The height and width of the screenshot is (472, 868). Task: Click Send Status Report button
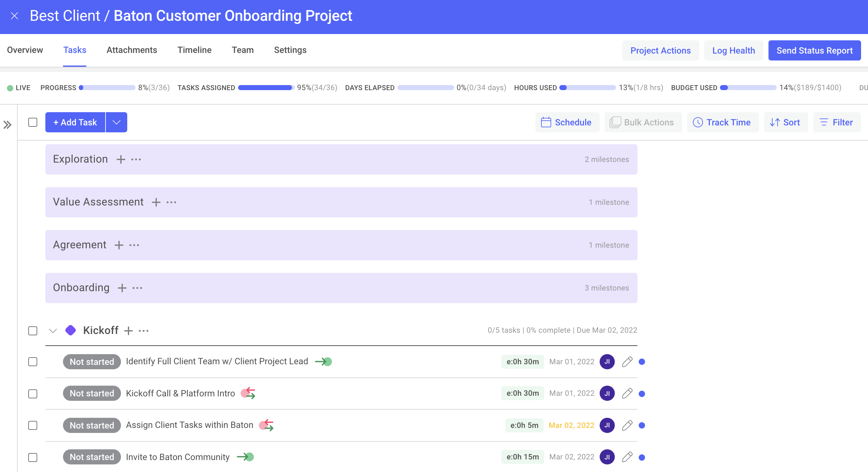click(x=814, y=50)
